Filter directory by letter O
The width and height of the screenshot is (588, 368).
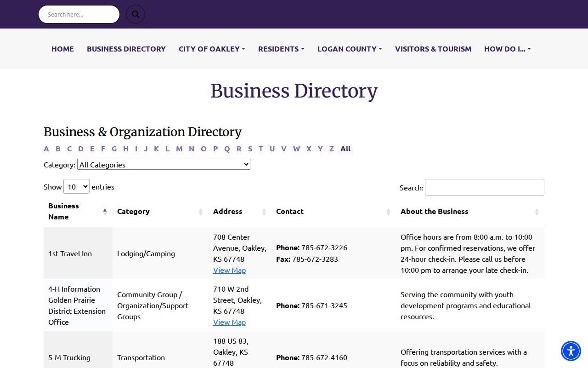204,149
